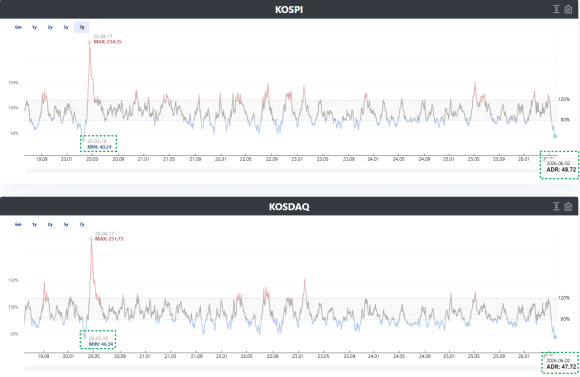Click the 22.09 axis label on KOSPI chart
Screen dimensions: 580x377
pyautogui.click(x=272, y=159)
